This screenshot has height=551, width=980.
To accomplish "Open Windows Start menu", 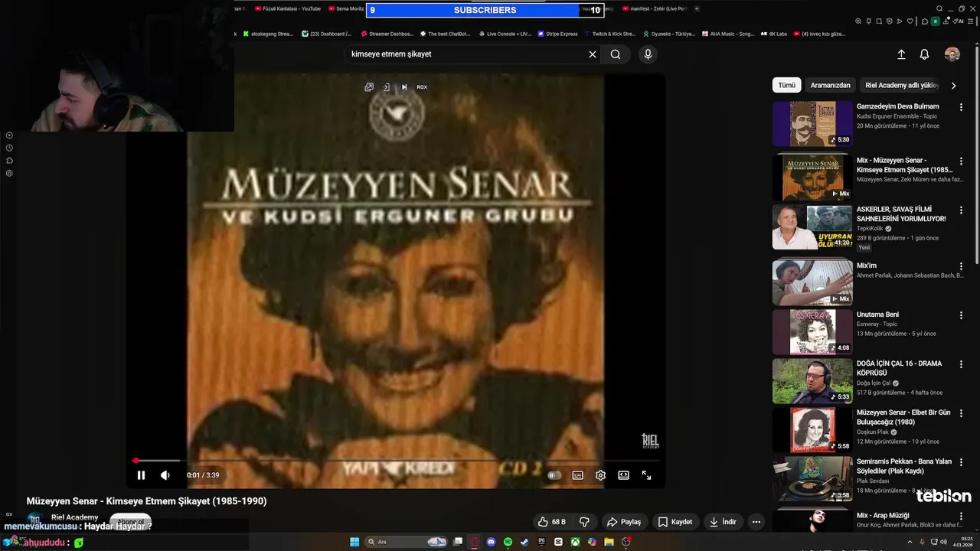I will click(354, 542).
